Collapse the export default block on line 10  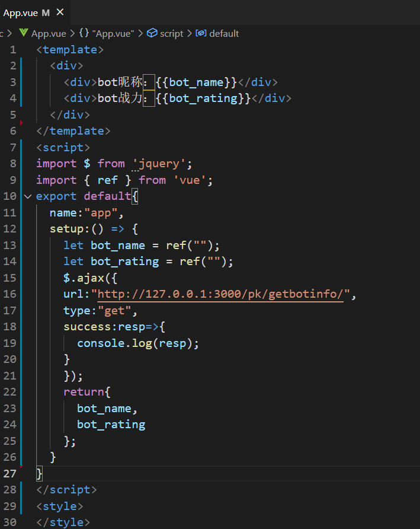click(27, 196)
